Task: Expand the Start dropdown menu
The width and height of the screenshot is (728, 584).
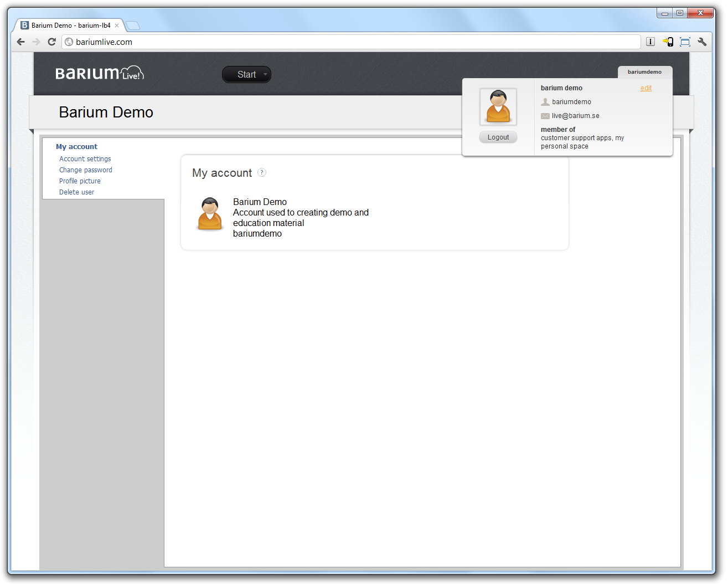Action: point(246,74)
